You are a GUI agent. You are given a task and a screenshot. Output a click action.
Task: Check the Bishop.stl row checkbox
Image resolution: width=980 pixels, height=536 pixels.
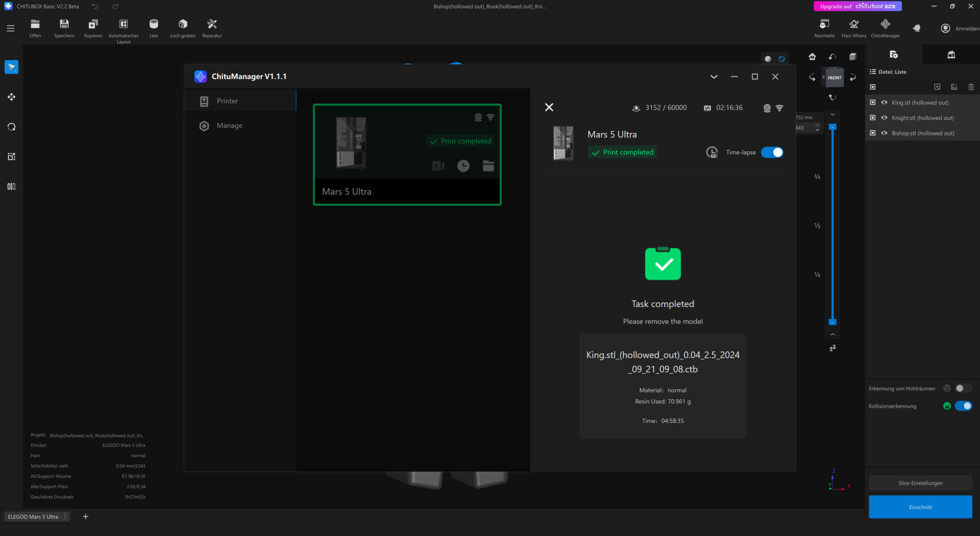pos(872,133)
